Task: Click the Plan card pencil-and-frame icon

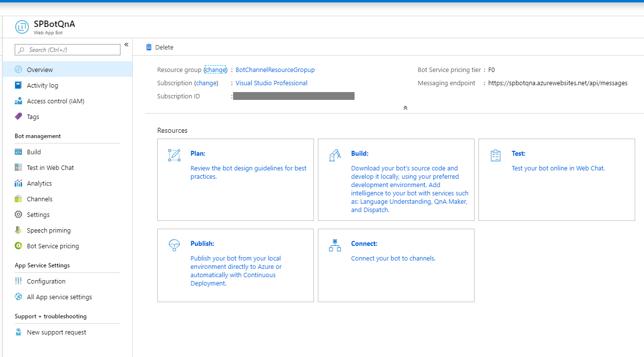Action: coord(174,155)
